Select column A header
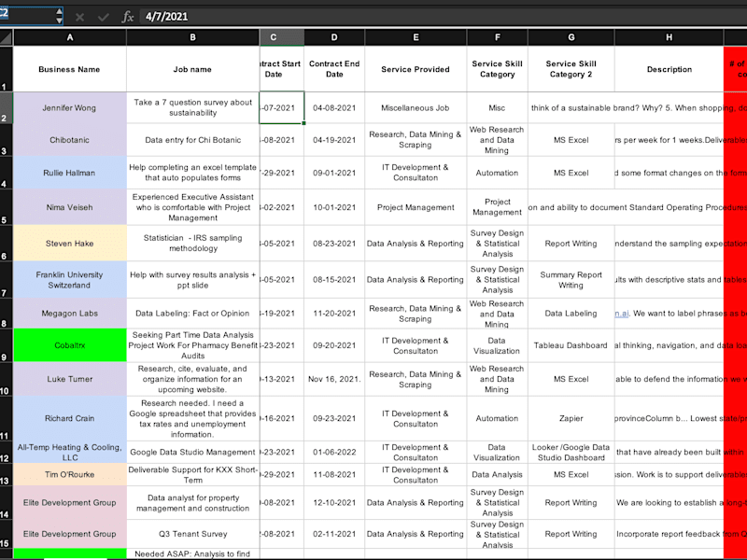The height and width of the screenshot is (560, 747). 70,37
